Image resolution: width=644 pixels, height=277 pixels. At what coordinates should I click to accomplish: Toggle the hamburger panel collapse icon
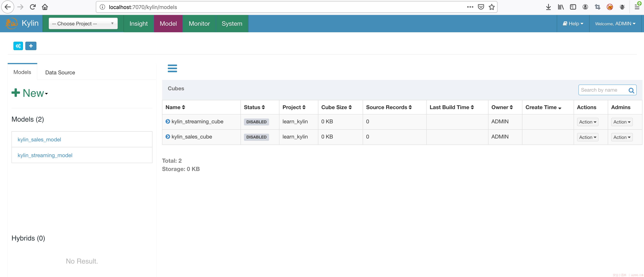(x=172, y=68)
